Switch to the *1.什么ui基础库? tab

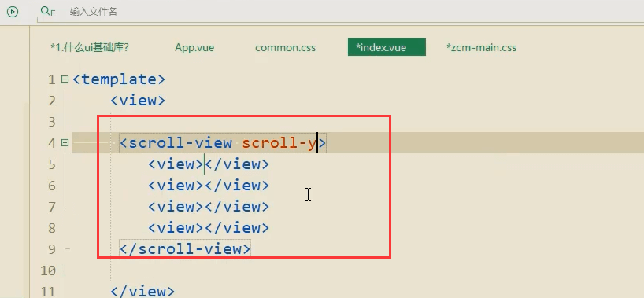coord(90,47)
